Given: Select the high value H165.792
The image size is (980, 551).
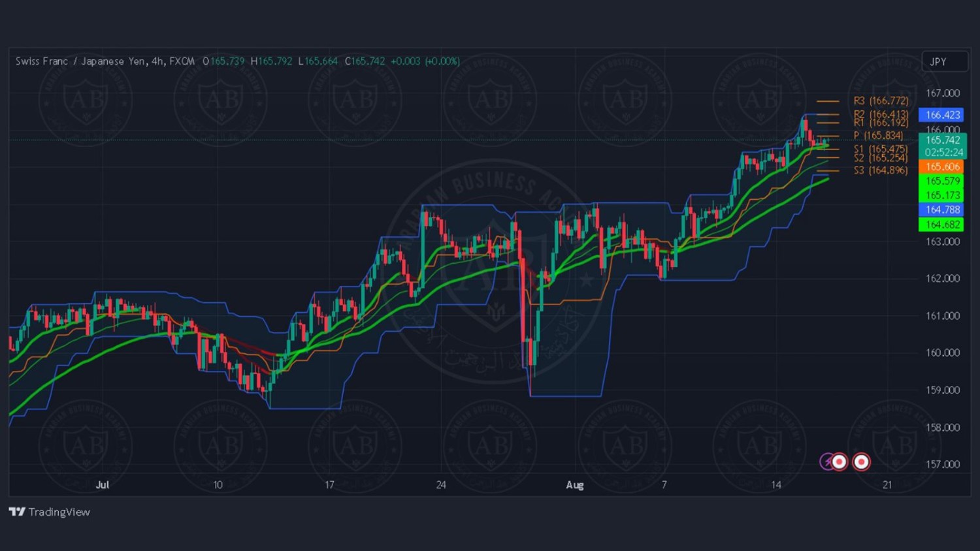Looking at the screenshot, I should pos(272,61).
